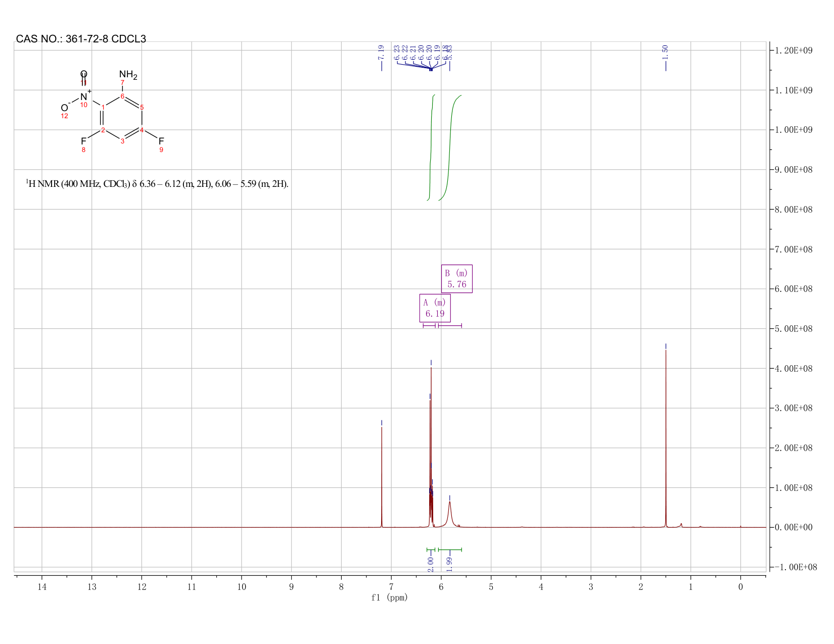
Task: Click the solvent peak at 7.19 ppm
Action: pyautogui.click(x=382, y=475)
